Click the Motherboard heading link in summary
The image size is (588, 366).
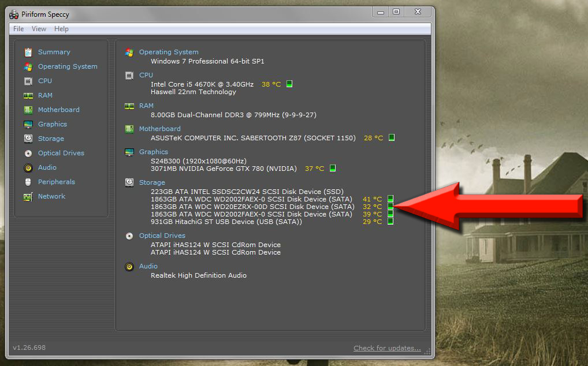click(160, 129)
